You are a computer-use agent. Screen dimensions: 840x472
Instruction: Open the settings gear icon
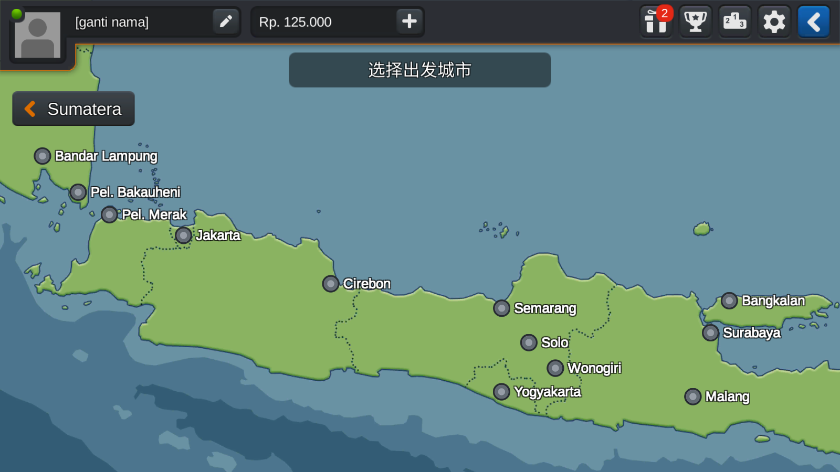click(774, 21)
